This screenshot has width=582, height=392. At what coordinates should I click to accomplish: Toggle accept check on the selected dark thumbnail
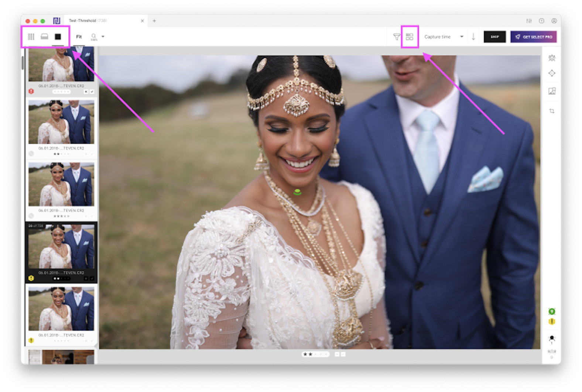(92, 278)
